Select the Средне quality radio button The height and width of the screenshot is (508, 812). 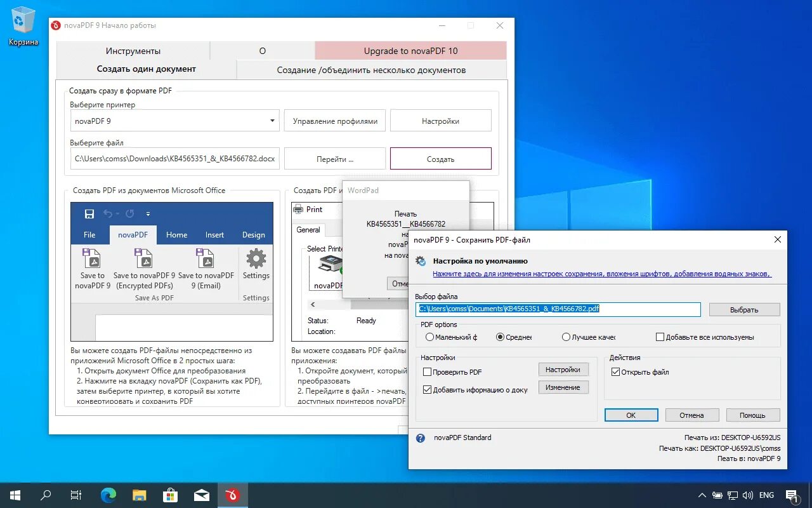pyautogui.click(x=501, y=337)
